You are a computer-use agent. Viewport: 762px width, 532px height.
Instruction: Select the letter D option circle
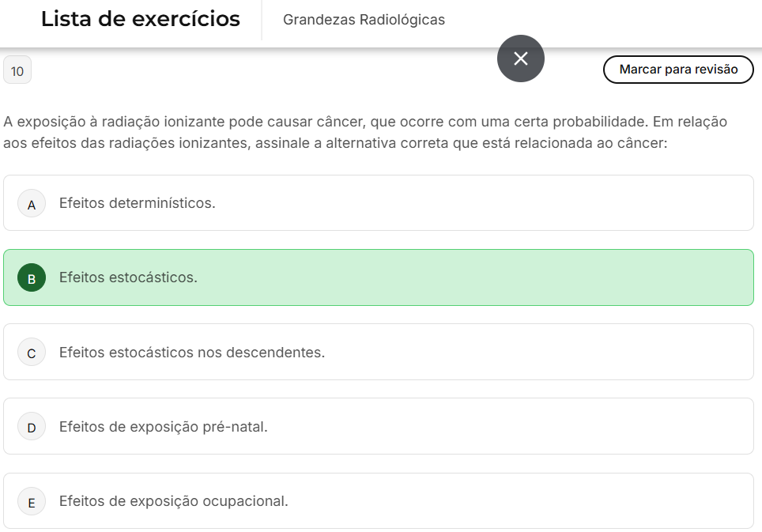pos(32,427)
